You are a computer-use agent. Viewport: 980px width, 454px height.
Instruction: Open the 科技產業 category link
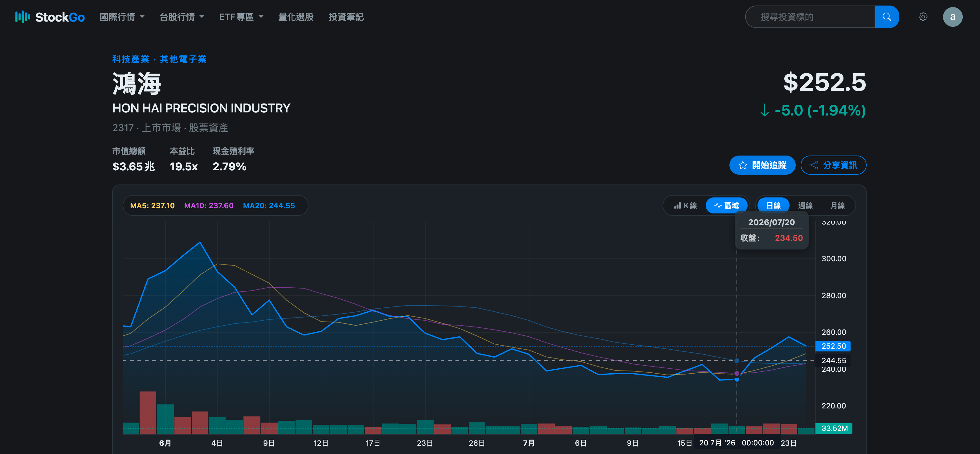(x=130, y=59)
